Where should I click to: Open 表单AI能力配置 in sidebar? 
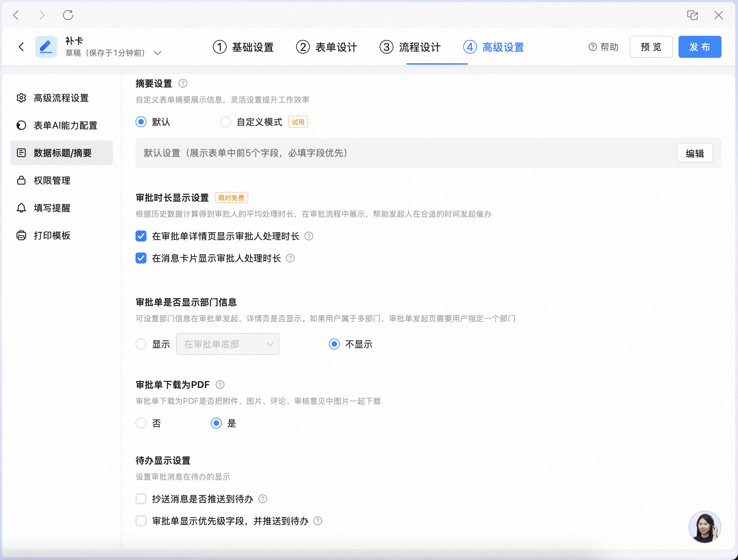tap(62, 126)
